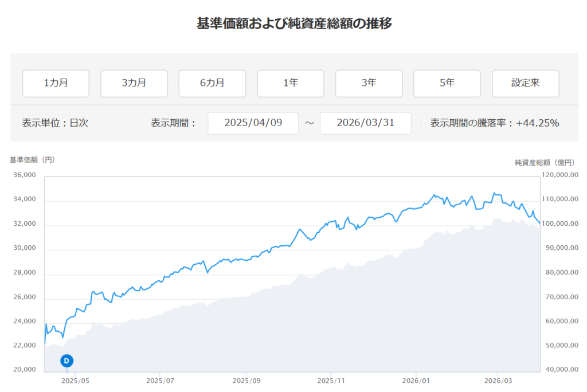Click the 2025/09 x-axis label
This screenshot has height=392, width=587.
click(246, 381)
